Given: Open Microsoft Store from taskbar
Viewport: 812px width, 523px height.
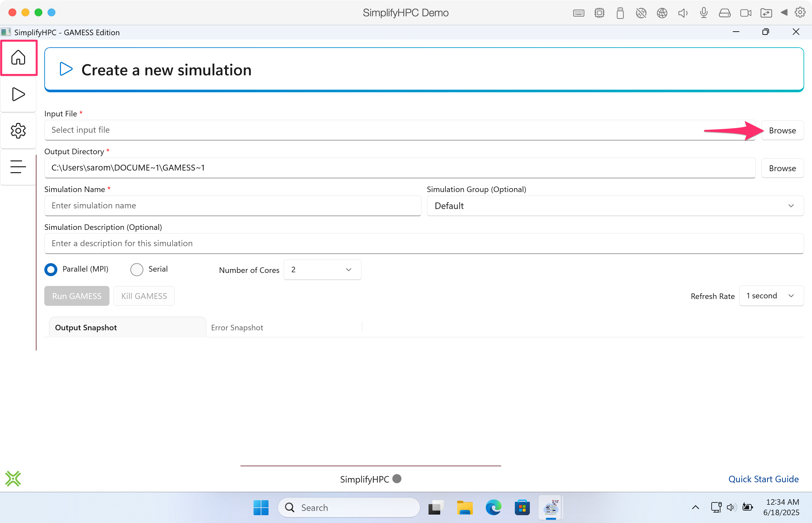Looking at the screenshot, I should pyautogui.click(x=522, y=508).
